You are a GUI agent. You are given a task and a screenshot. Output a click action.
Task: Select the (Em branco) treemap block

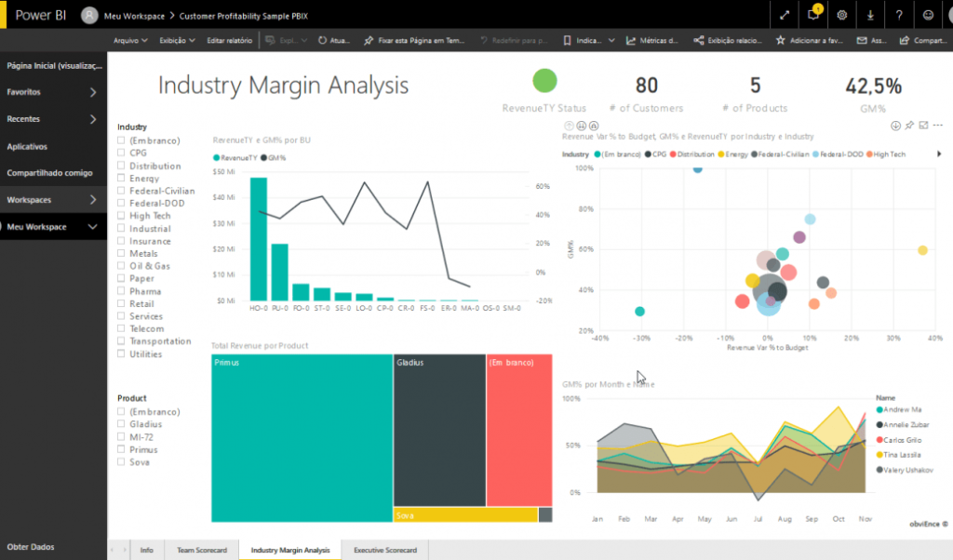[519, 430]
